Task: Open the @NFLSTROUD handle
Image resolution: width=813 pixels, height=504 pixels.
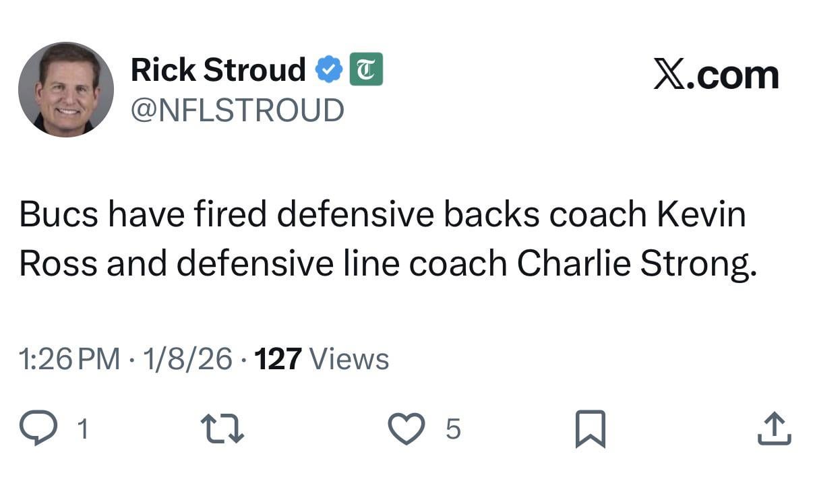Action: click(x=237, y=108)
